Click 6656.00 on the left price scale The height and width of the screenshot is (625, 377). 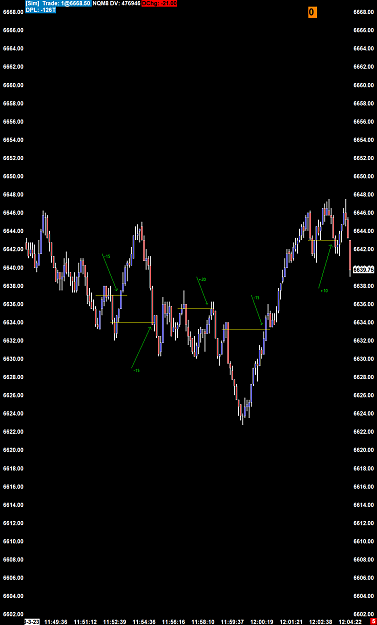[13, 122]
